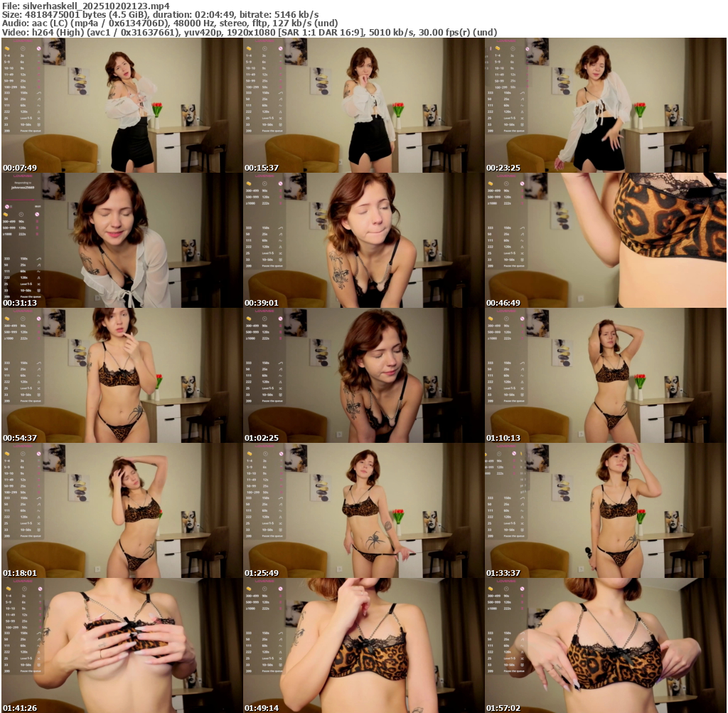Open the thumbnail timestamped 00:07:49
The image size is (728, 713).
(122, 105)
